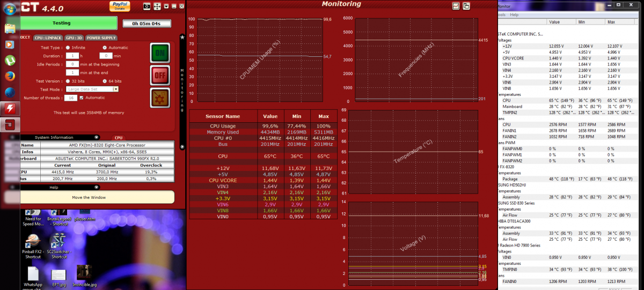Take a screenshot with the camera icon
Screen dimensions: 644x290
click(x=147, y=6)
